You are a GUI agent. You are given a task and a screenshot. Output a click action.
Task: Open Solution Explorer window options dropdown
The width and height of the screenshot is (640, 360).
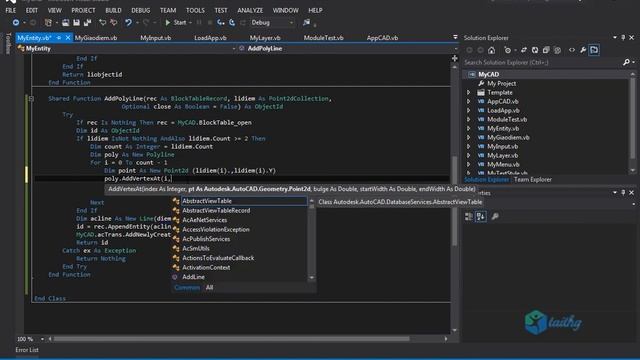(615, 38)
